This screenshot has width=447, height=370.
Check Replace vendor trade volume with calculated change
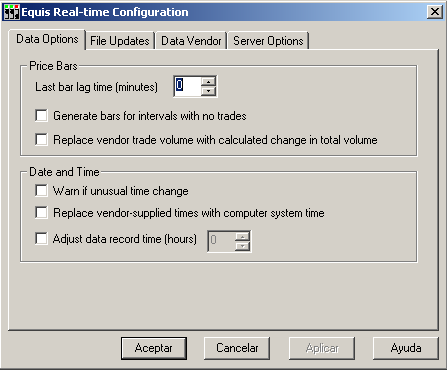[41, 139]
